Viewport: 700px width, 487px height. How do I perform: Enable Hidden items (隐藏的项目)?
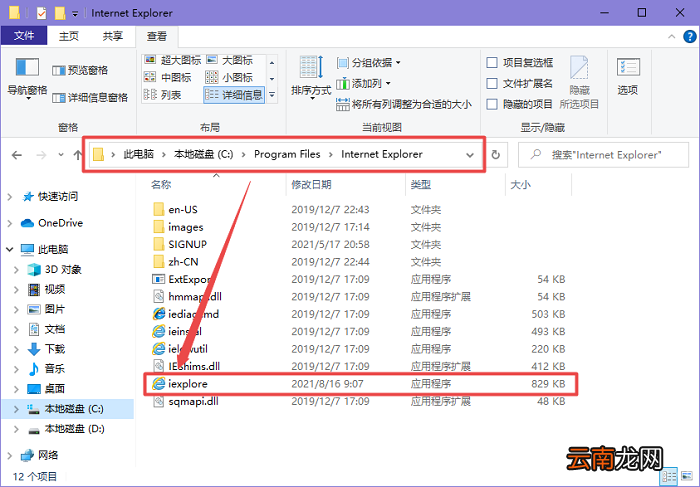tap(492, 104)
